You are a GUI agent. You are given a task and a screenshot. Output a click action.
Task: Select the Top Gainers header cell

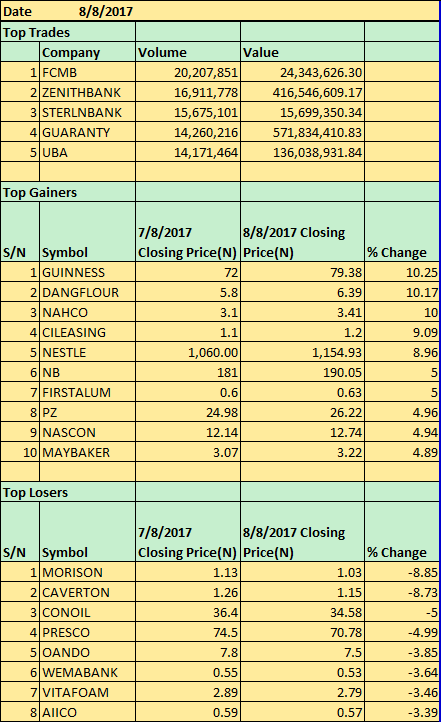pos(68,192)
